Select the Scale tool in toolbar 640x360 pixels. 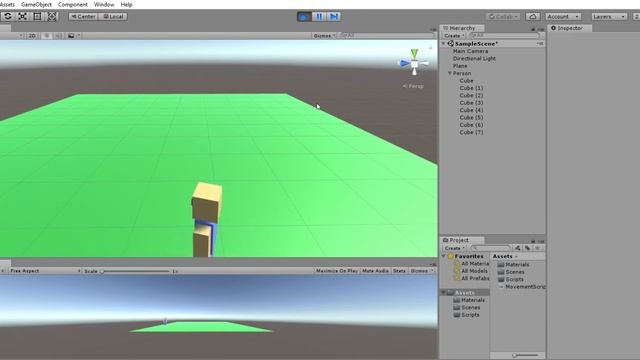click(22, 16)
